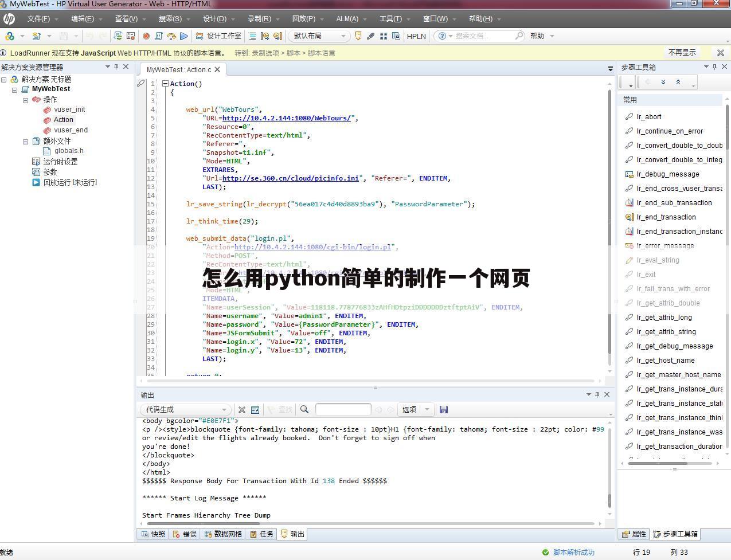Click the red Record button in toolbar
The height and width of the screenshot is (560, 731).
coord(146,36)
